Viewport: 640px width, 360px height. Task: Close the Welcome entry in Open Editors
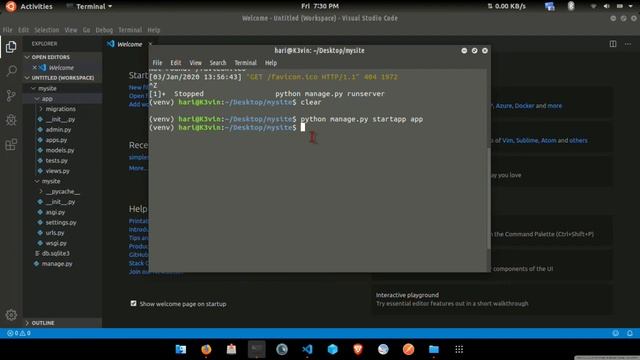[34, 68]
